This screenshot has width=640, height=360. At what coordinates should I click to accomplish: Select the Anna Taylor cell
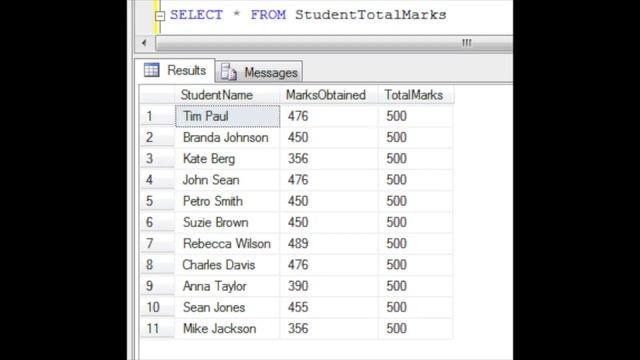(x=227, y=286)
